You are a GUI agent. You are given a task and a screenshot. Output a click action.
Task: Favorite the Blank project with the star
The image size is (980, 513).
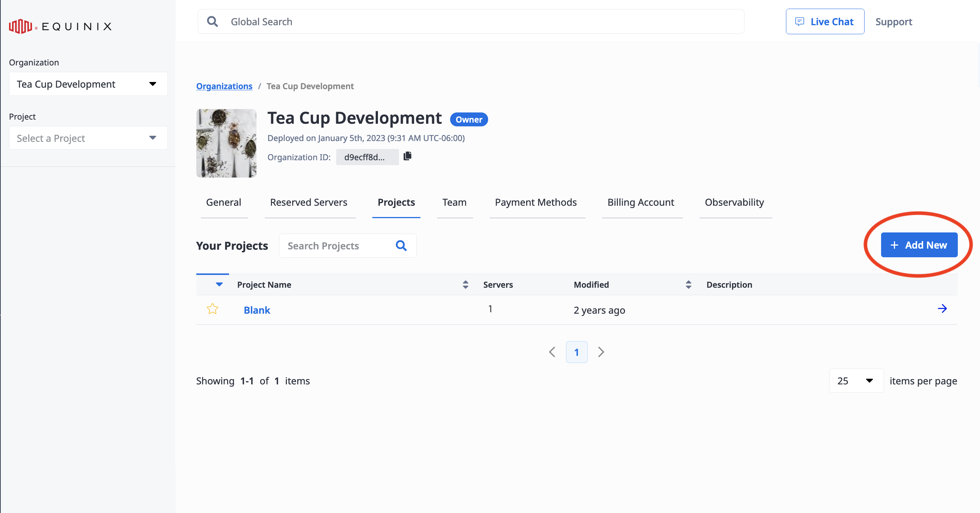coord(212,309)
